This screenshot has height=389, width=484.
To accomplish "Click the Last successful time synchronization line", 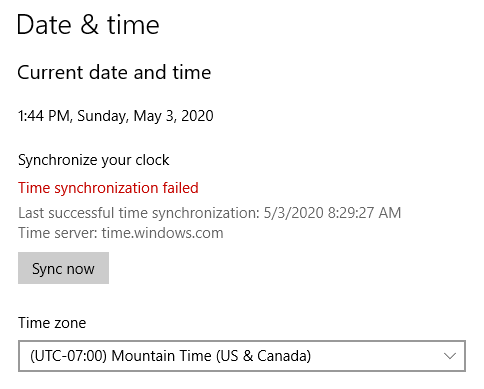I will (x=209, y=213).
